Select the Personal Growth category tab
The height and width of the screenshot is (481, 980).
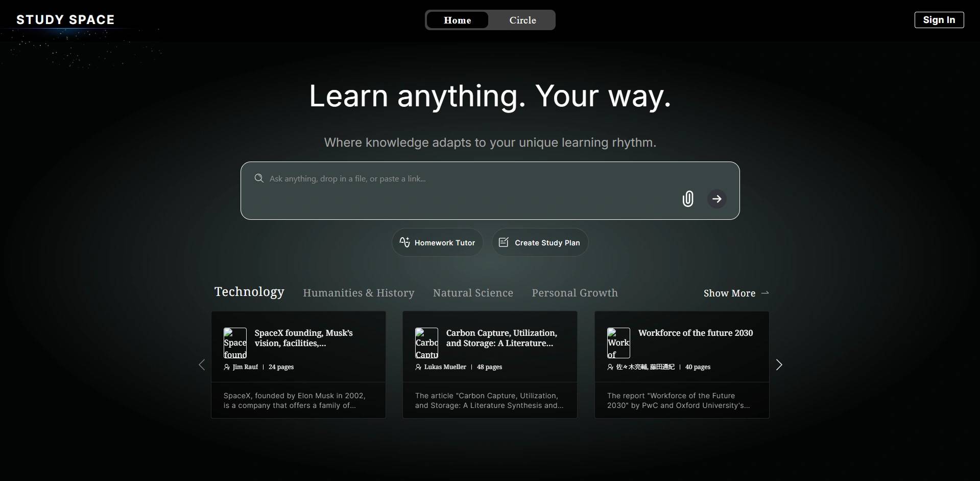pos(575,293)
